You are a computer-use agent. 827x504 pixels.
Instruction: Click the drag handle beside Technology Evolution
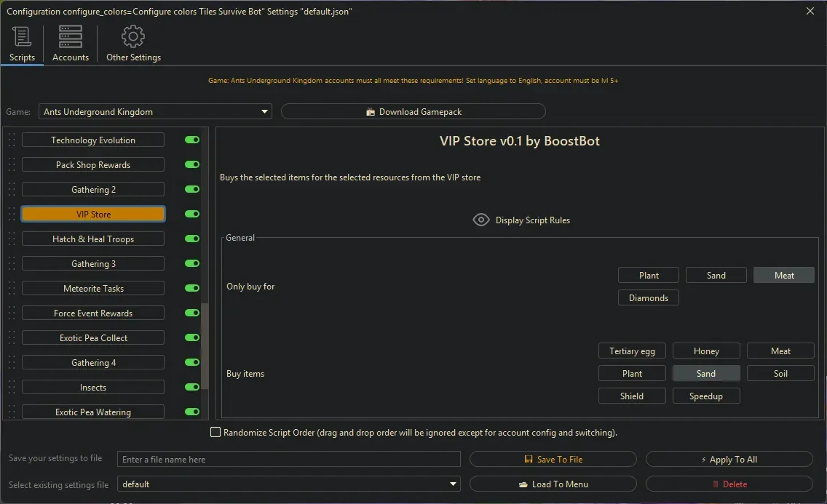(12, 140)
